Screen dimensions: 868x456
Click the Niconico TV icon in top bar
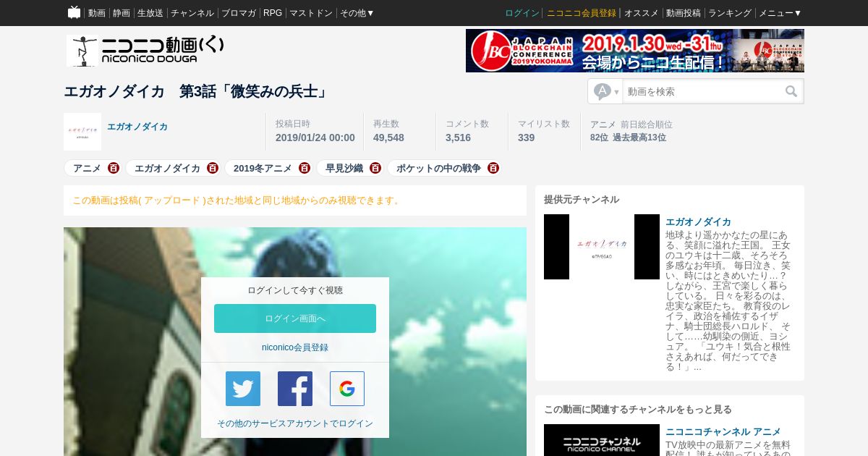pos(74,12)
